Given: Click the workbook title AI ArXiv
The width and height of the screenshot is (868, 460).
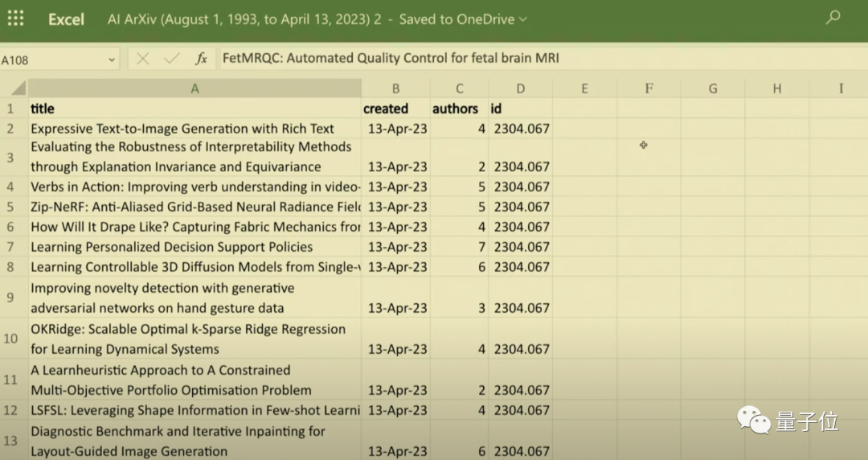Looking at the screenshot, I should pos(244,19).
